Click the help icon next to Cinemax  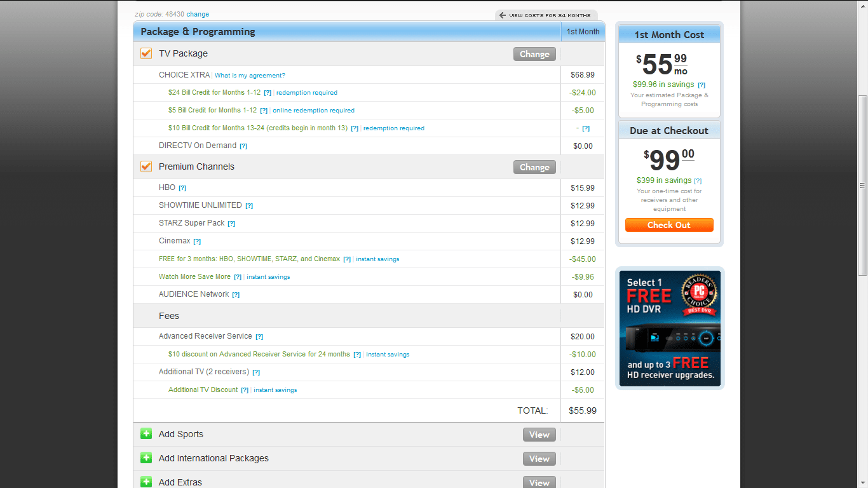point(197,241)
